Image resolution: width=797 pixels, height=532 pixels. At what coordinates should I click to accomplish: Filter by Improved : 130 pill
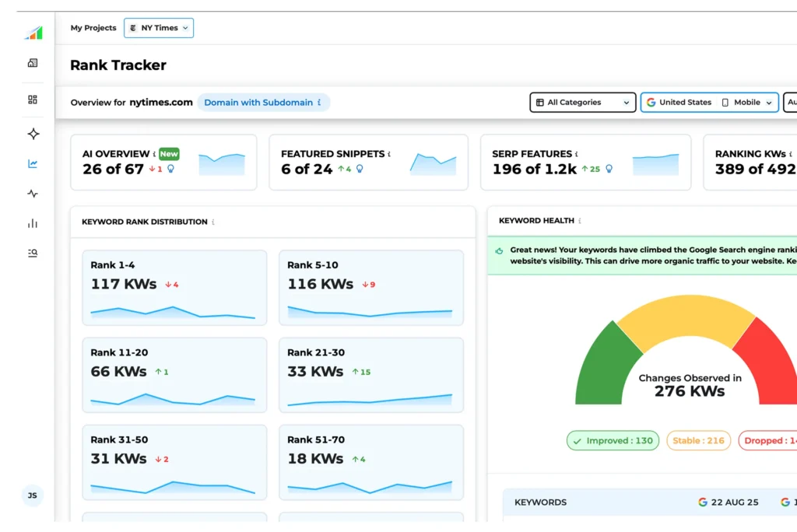point(613,441)
